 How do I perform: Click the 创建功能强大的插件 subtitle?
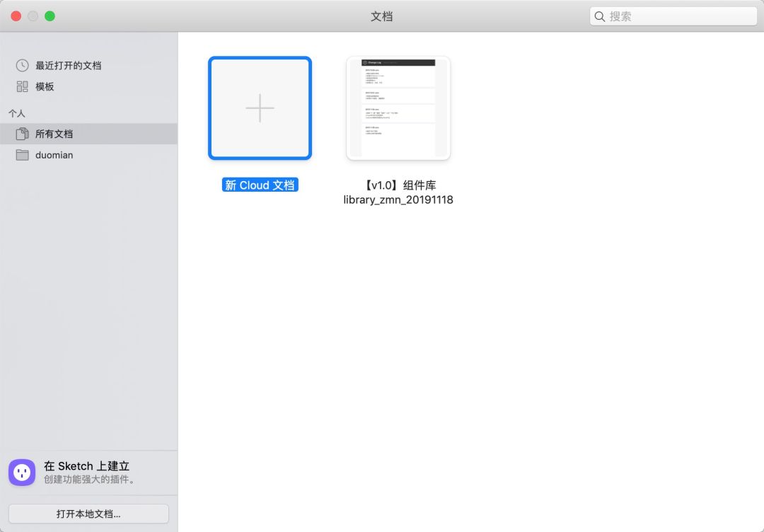point(90,480)
